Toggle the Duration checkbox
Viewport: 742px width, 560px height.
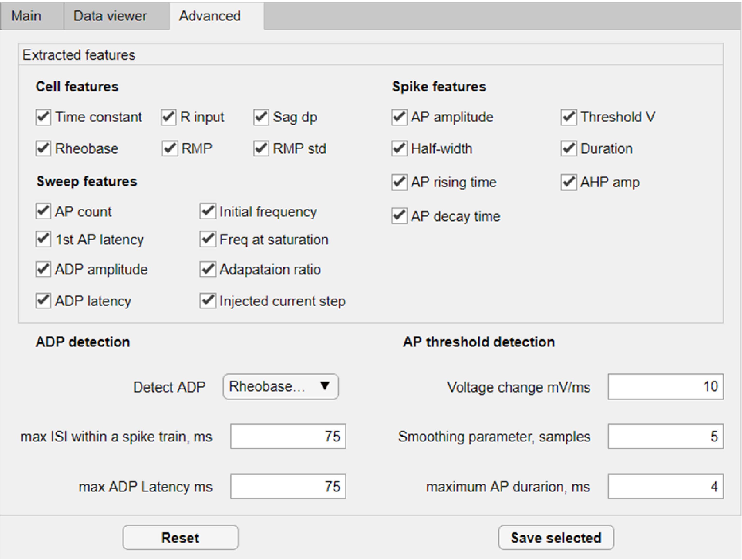click(x=569, y=149)
